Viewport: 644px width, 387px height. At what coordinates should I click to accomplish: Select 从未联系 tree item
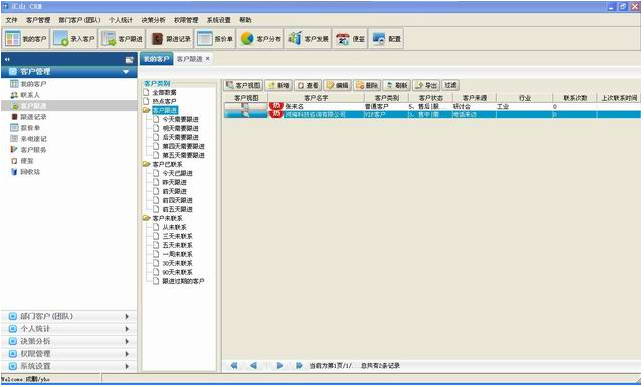tap(175, 227)
